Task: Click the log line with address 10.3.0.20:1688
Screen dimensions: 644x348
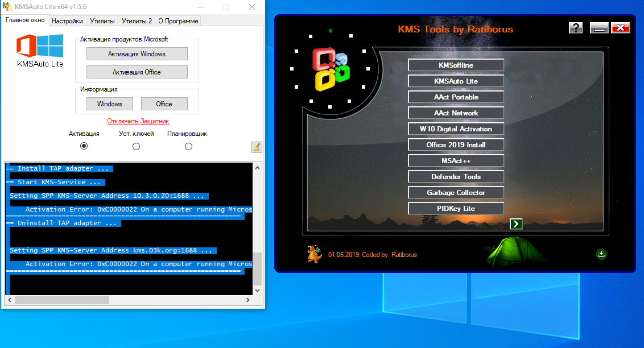Action: 107,196
